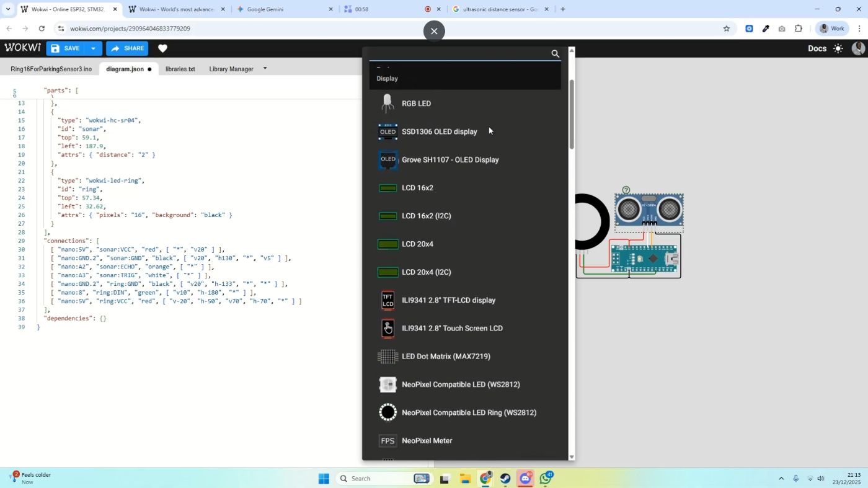868x488 pixels.
Task: Choose the LED Dot Matrix (MAX7219) part
Action: (x=445, y=357)
